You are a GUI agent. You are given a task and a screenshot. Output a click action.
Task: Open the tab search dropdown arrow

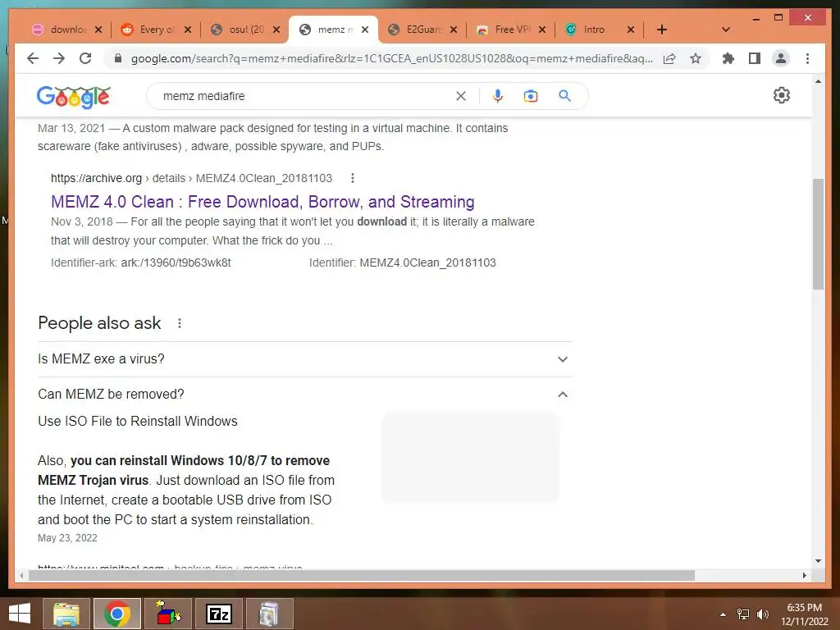coord(726,30)
